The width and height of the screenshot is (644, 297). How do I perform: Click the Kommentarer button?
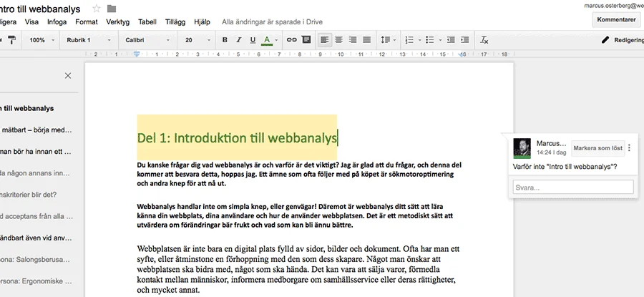(x=617, y=20)
